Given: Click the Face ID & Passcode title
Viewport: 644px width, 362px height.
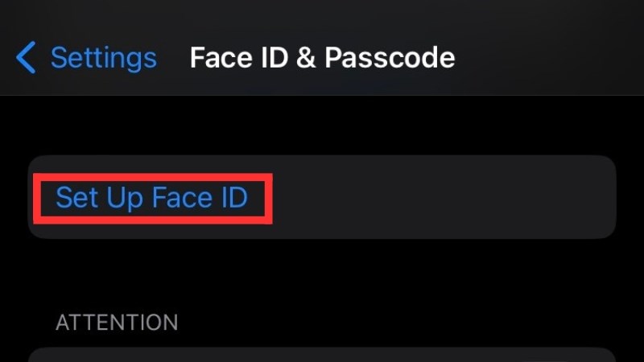Looking at the screenshot, I should pos(322,58).
